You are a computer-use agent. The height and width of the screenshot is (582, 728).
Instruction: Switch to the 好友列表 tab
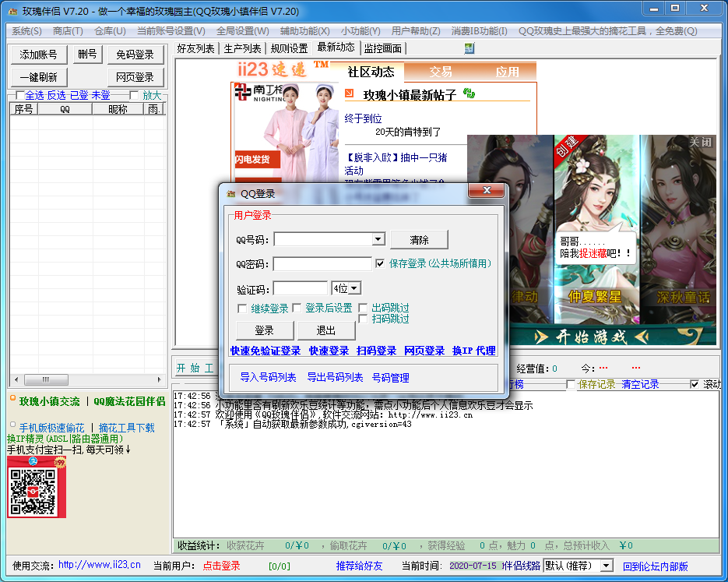[x=195, y=48]
